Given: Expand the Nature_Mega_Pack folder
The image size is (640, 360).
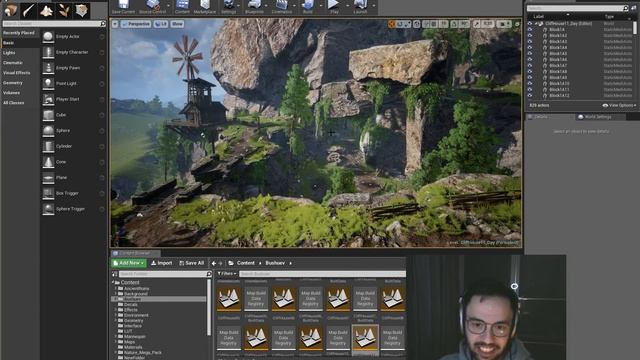Looking at the screenshot, I should pos(116,352).
